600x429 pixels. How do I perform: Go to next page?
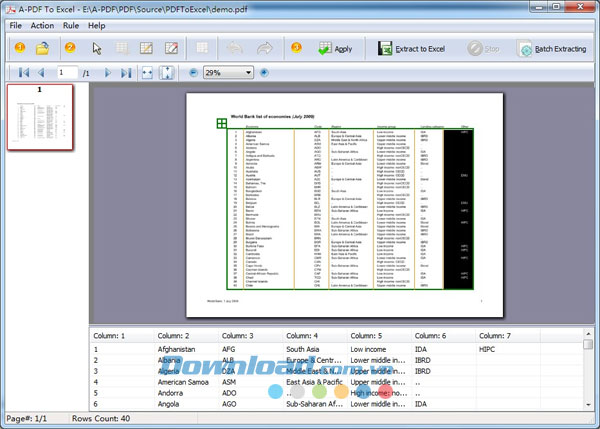(108, 72)
